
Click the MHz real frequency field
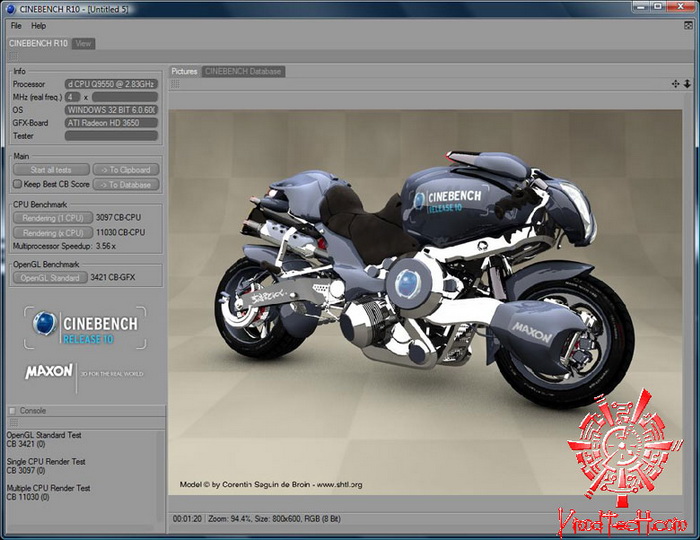pos(125,97)
